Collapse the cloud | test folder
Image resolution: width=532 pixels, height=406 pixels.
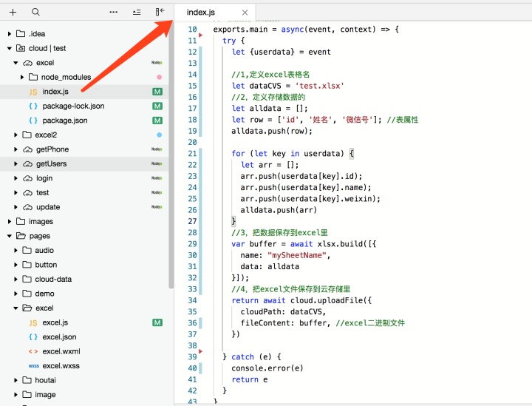point(9,49)
